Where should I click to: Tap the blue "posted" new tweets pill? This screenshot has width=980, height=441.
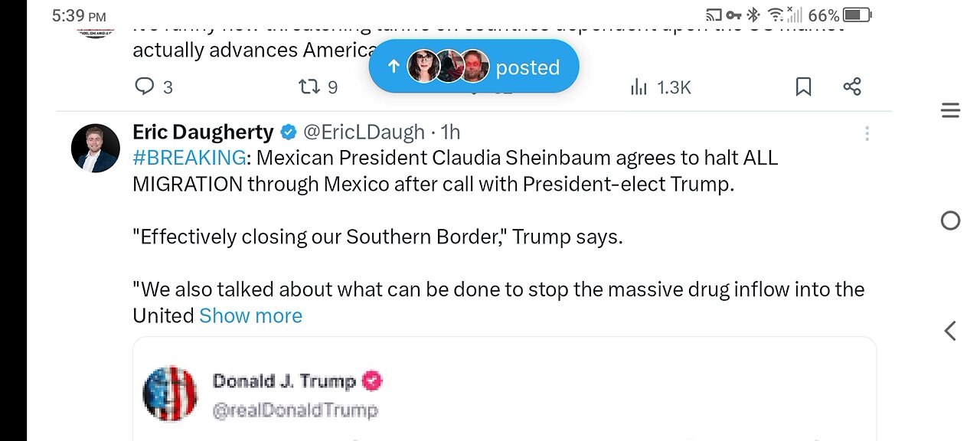(474, 67)
